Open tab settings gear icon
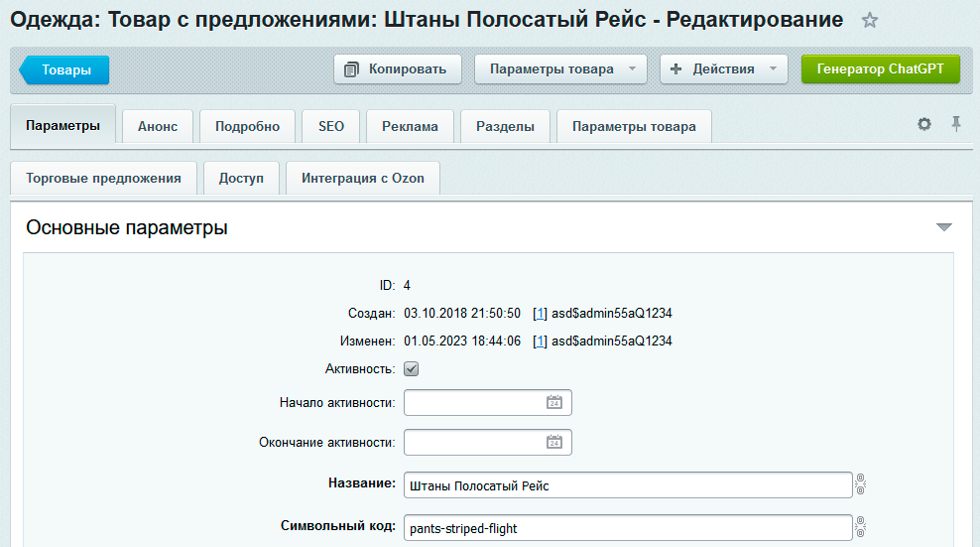980x547 pixels. click(923, 124)
